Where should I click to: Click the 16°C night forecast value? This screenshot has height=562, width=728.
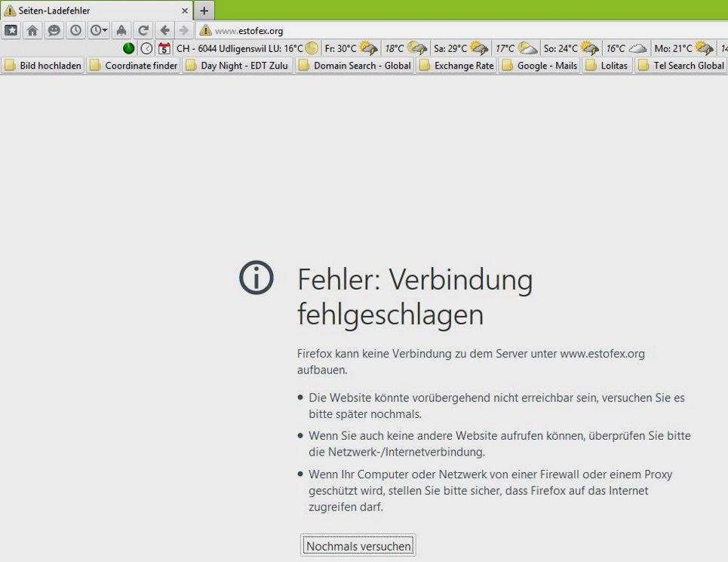tap(616, 48)
